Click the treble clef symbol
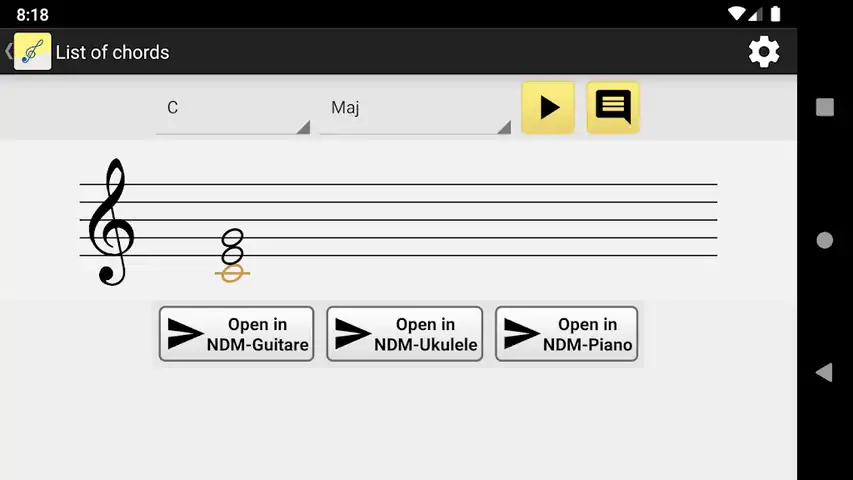853x480 pixels. coord(110,222)
